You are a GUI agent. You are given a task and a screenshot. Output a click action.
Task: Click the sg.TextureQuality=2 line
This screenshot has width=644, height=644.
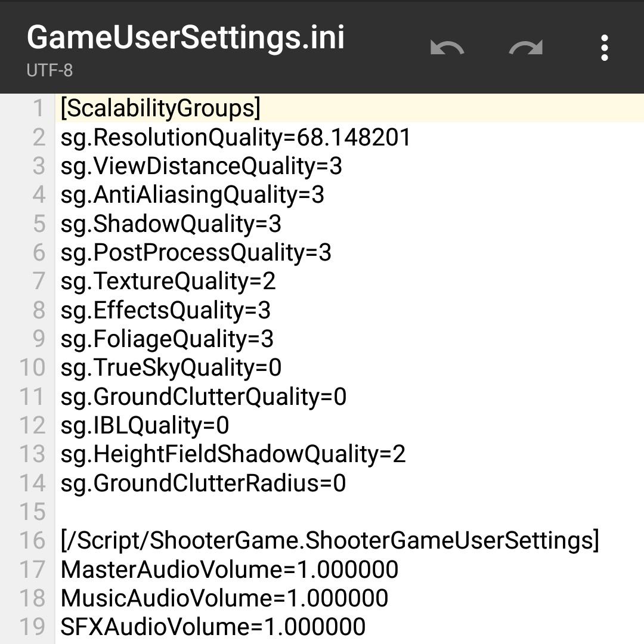pyautogui.click(x=168, y=281)
